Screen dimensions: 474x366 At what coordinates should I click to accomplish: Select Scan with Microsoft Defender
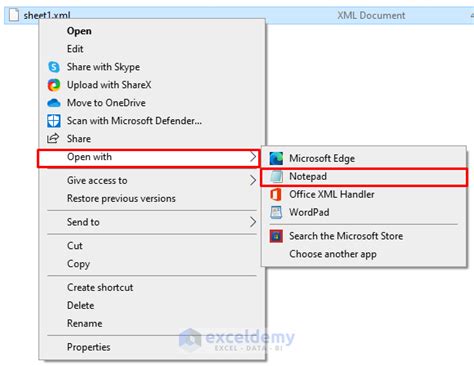click(x=152, y=121)
